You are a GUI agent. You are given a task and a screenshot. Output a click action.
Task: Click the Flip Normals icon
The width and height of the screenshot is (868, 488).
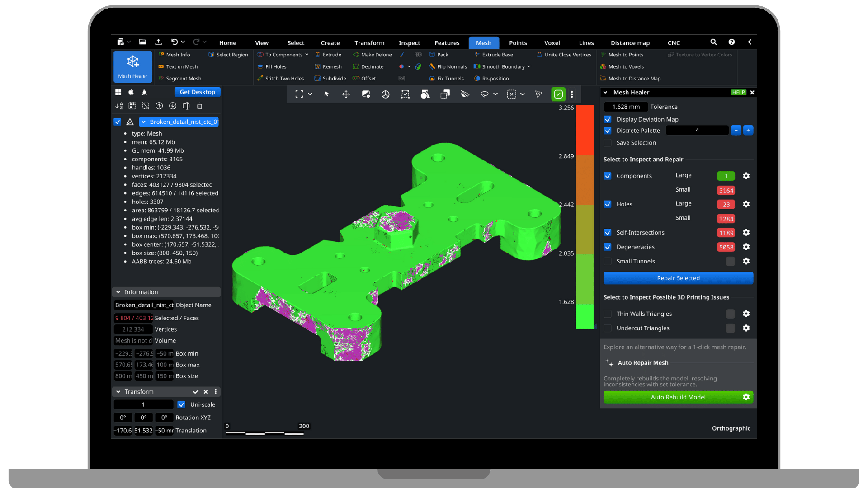pyautogui.click(x=432, y=66)
